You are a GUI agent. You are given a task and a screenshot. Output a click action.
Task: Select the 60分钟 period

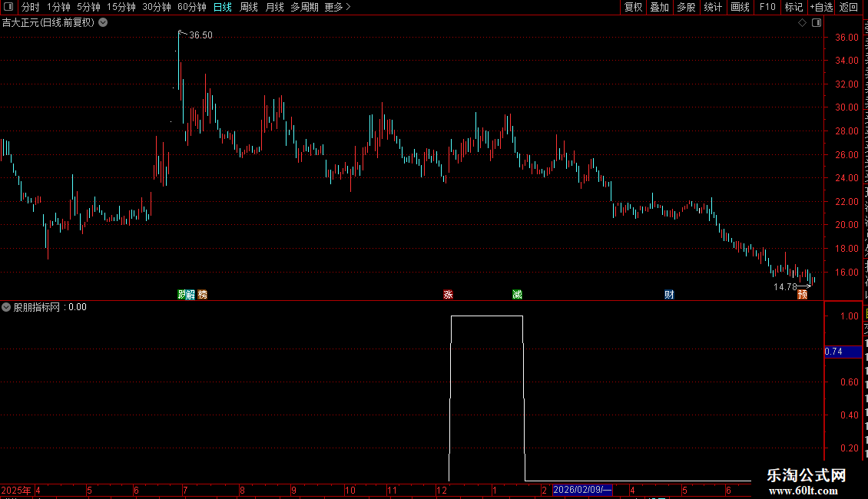point(192,7)
